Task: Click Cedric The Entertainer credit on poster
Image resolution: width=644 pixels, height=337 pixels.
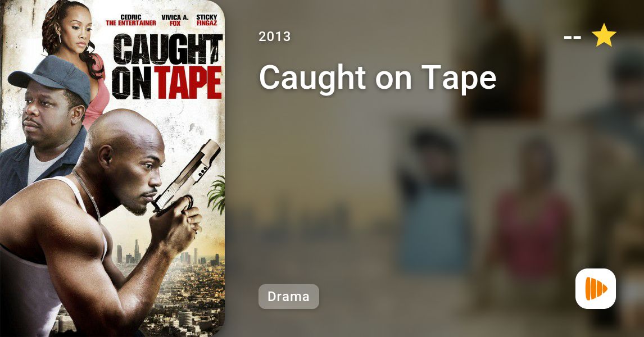Action: (x=130, y=20)
